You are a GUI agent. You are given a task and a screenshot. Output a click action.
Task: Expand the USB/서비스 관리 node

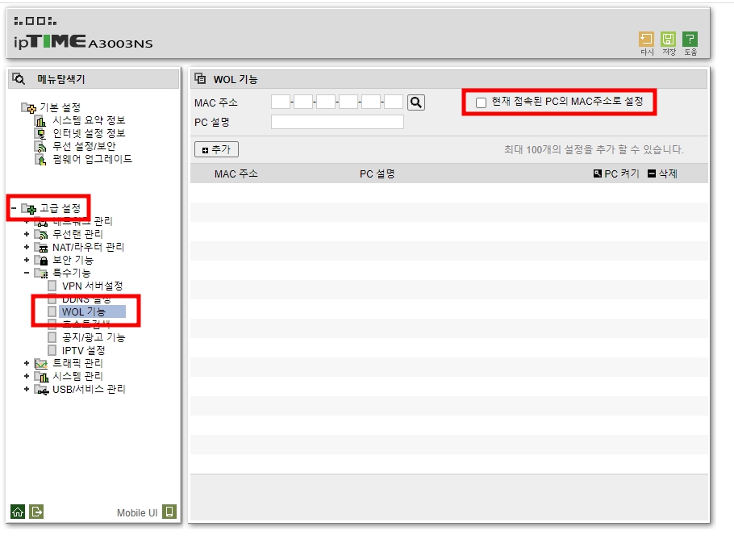27,389
